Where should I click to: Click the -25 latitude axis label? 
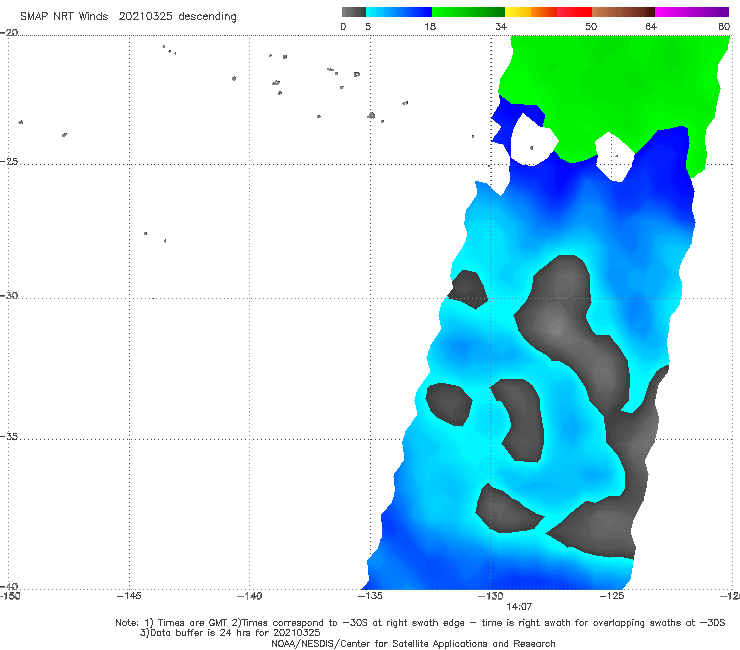(x=9, y=161)
